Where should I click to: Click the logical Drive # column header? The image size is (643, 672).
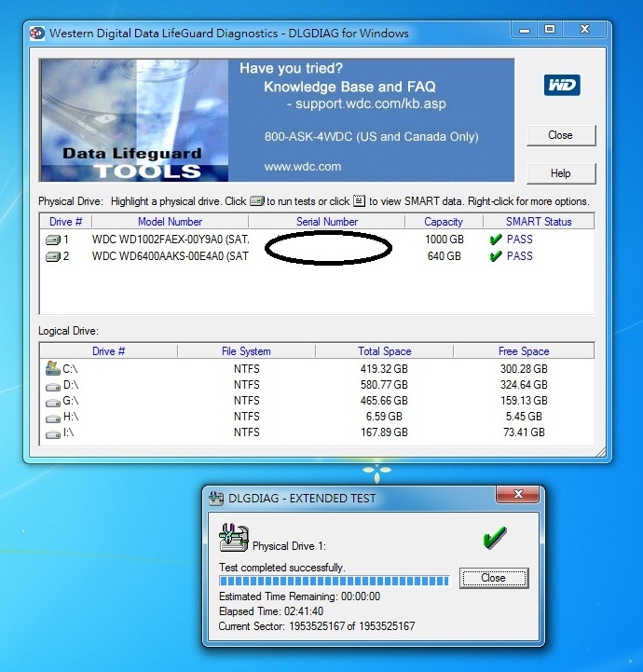pyautogui.click(x=108, y=351)
